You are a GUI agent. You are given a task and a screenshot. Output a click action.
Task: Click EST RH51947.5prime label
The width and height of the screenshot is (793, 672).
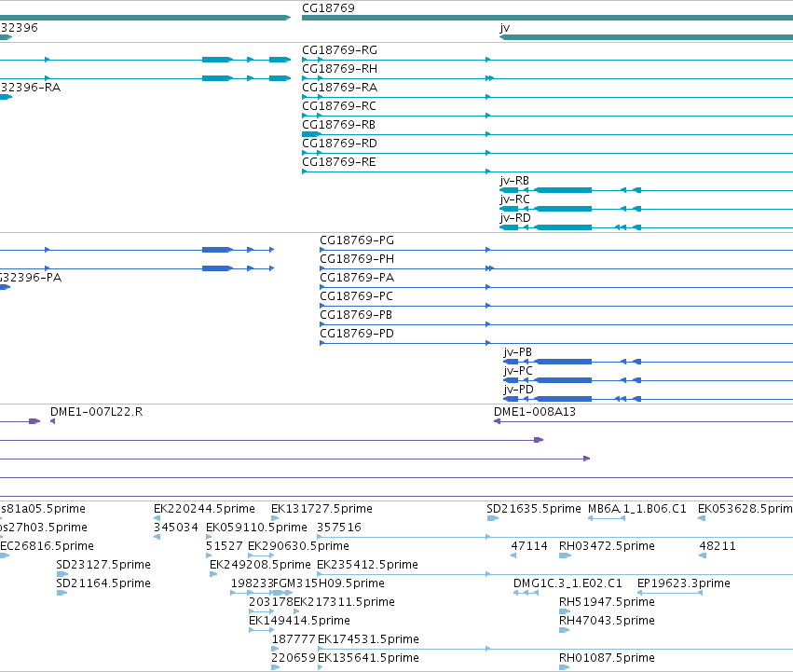click(607, 602)
